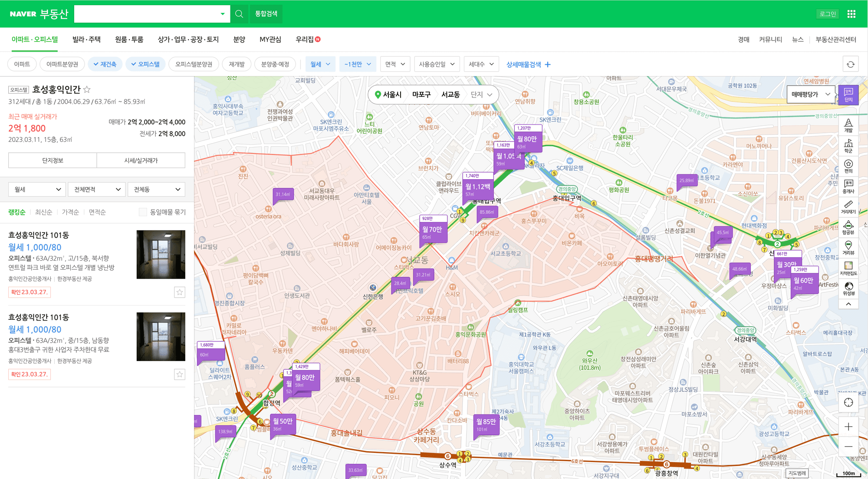Open the search box dropdown arrow

click(222, 14)
